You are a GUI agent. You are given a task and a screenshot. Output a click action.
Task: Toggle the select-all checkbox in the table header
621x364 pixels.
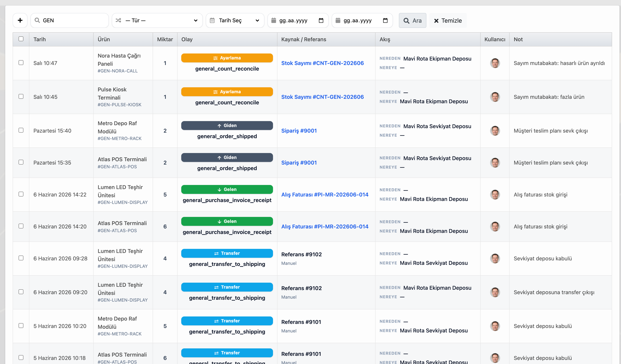coord(21,39)
